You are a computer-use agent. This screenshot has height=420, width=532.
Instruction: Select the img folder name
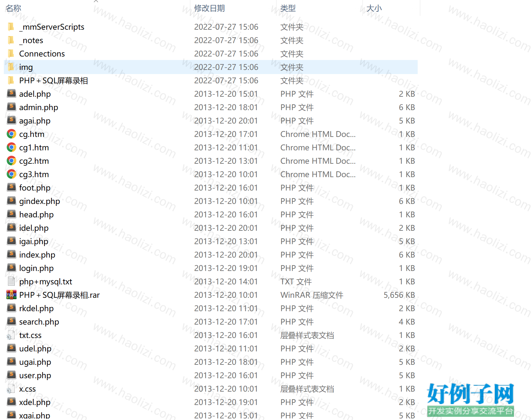pos(26,67)
